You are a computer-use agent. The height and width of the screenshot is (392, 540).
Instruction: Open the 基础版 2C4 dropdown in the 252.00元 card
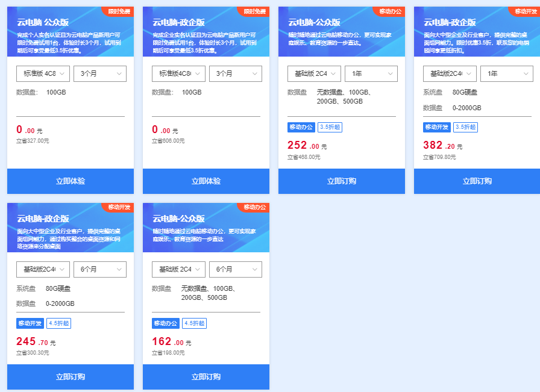point(314,73)
